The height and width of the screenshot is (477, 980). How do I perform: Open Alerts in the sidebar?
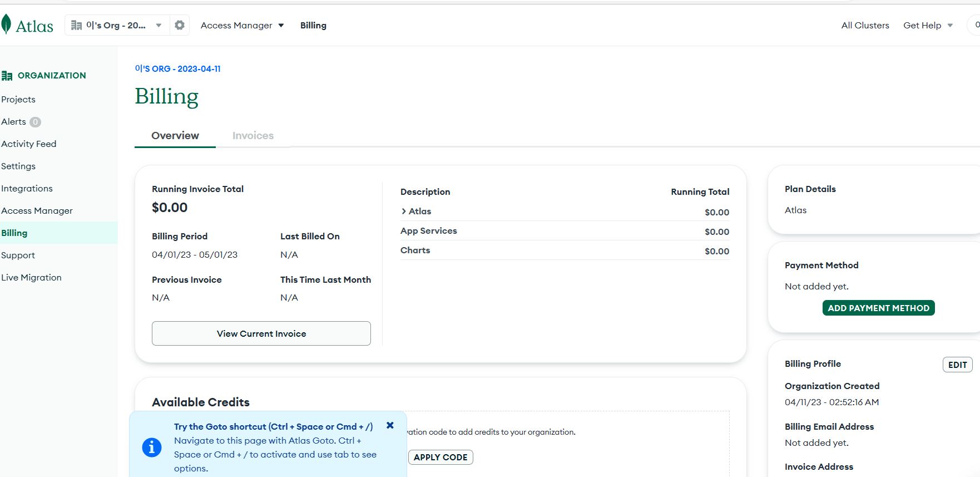click(x=13, y=122)
